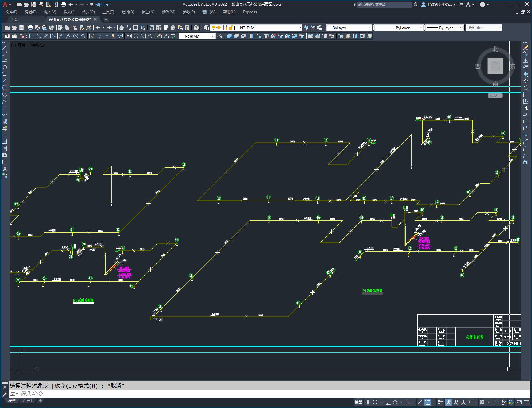Click the 模型 button in status bar
The width and height of the screenshot is (532, 408).
click(358, 402)
